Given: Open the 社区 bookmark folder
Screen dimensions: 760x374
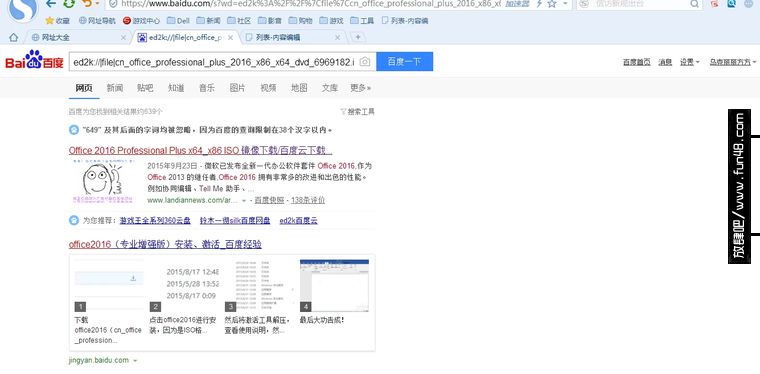Looking at the screenshot, I should click(239, 21).
